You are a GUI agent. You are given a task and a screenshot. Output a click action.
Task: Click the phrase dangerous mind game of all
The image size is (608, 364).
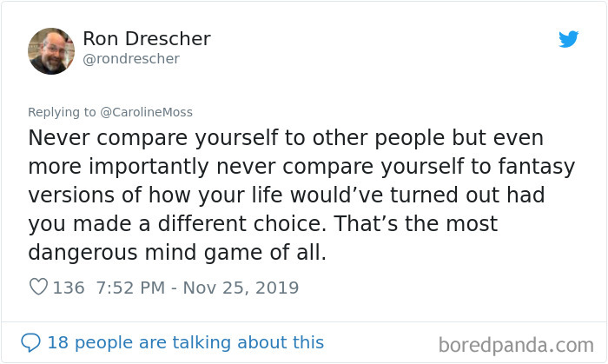[177, 253]
